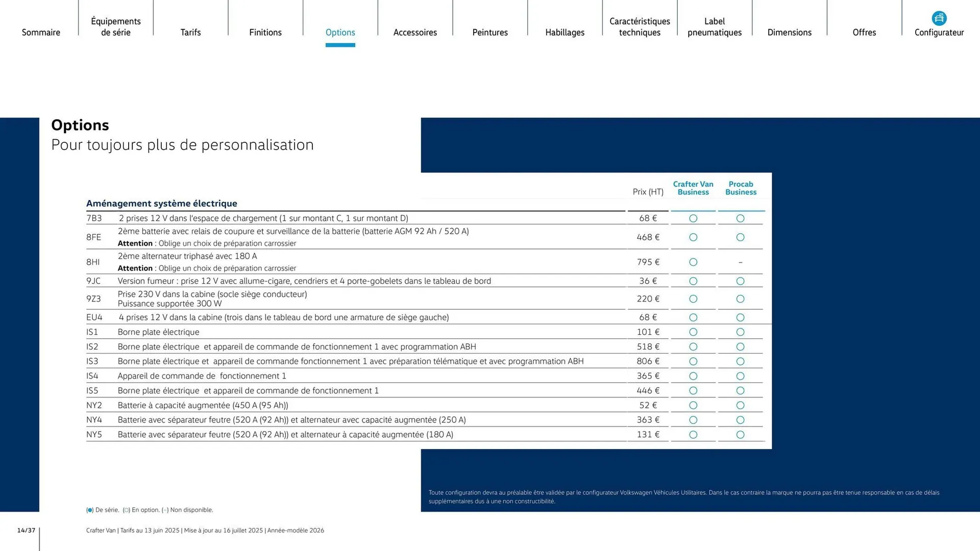Select the NY2 augmented battery option circle
The image size is (980, 551).
[x=693, y=405]
